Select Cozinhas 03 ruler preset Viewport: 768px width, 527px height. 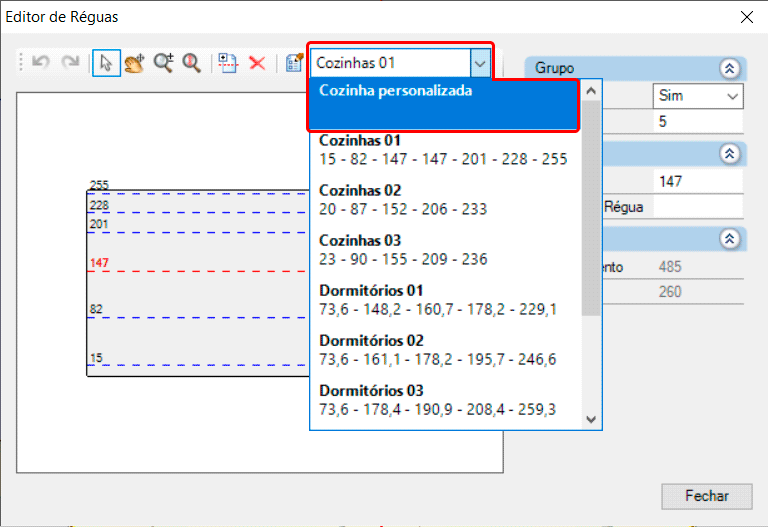click(444, 249)
